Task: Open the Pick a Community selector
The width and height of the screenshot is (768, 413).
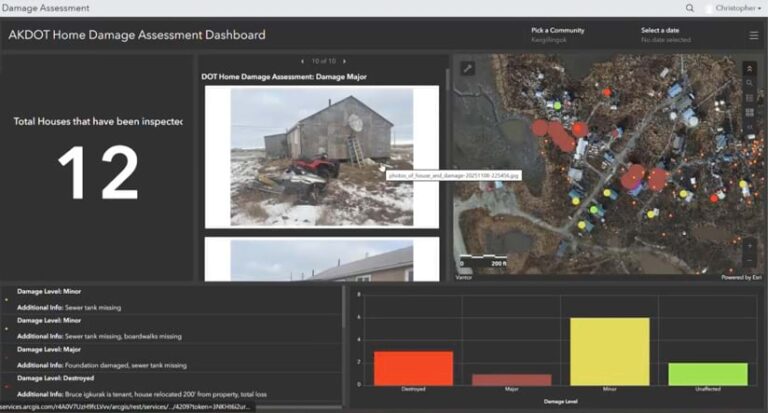Action: 557,35
